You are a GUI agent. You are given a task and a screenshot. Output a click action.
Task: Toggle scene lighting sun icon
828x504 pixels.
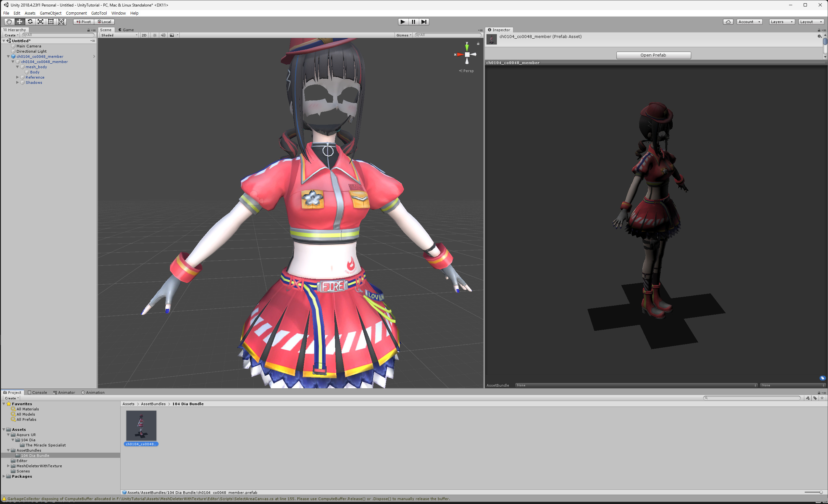click(155, 35)
